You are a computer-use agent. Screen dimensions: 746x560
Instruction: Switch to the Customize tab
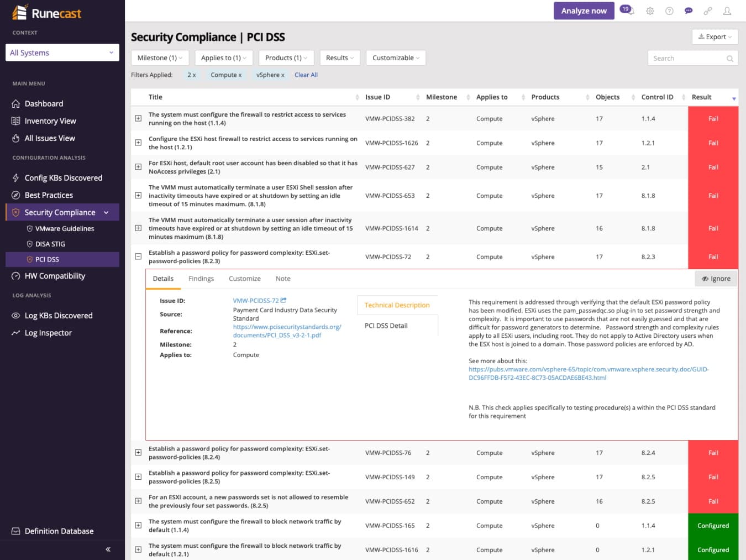point(245,279)
